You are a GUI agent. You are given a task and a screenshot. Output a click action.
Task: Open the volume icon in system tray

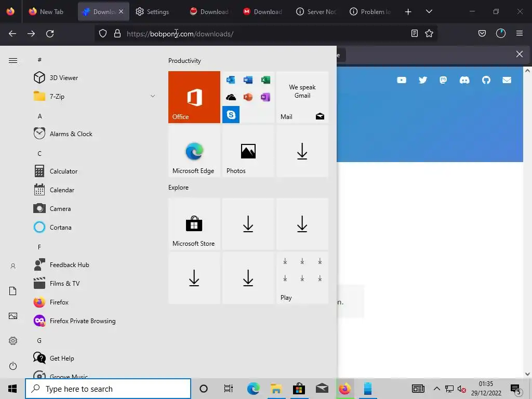(x=461, y=389)
